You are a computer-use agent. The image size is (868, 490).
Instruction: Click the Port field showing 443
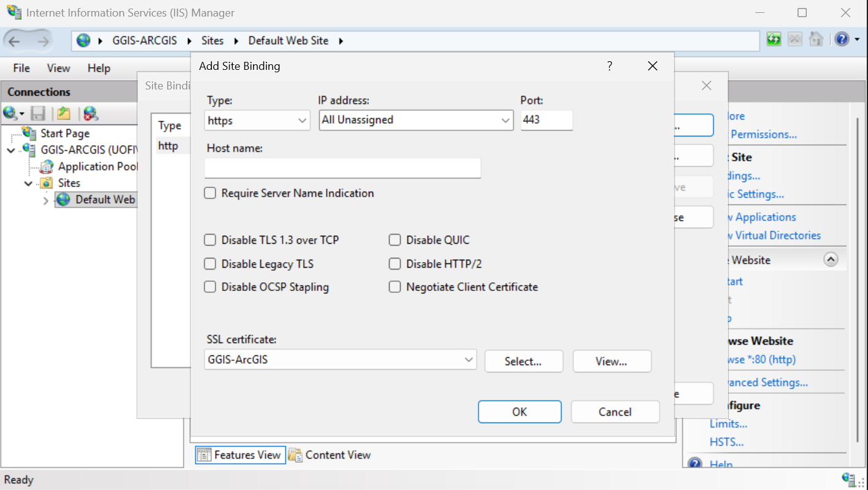[546, 120]
